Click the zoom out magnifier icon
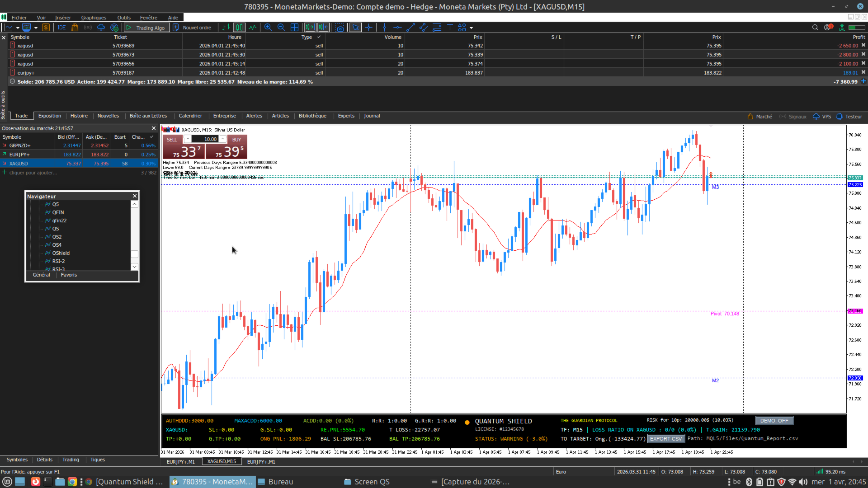The width and height of the screenshot is (868, 488). pos(281,28)
